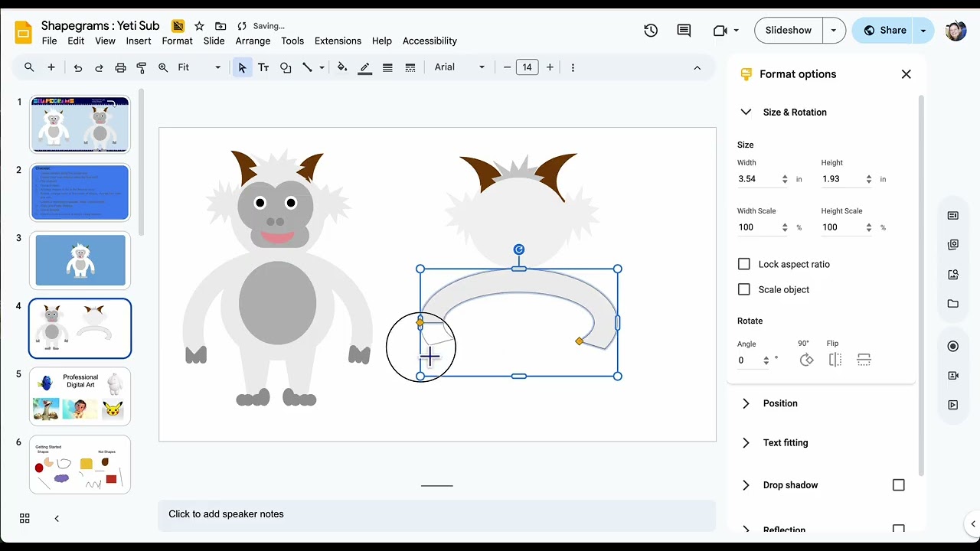Open the Border weight options
Screen dimensions: 980x551
click(x=387, y=67)
